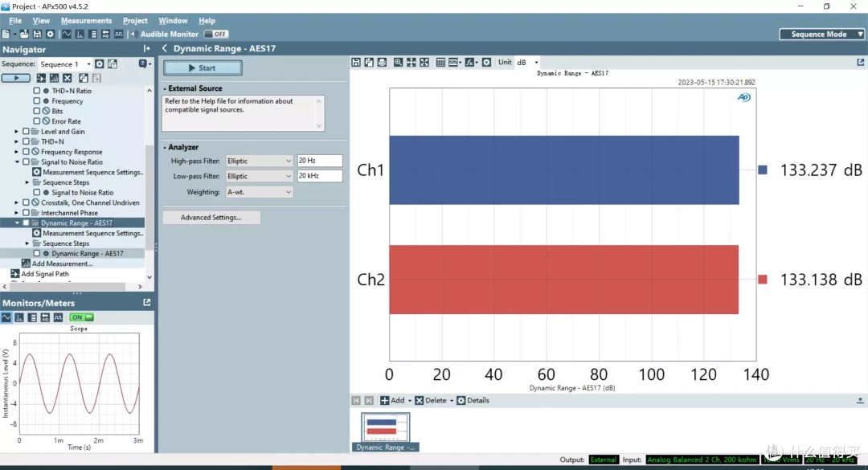The image size is (868, 470).
Task: Click the graph Print icon
Action: click(x=382, y=63)
